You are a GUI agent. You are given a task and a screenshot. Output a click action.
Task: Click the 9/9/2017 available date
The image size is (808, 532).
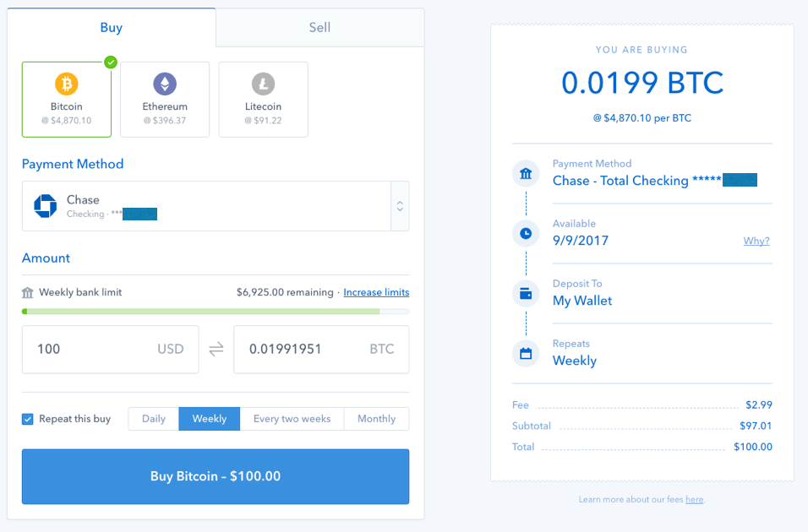[581, 241]
